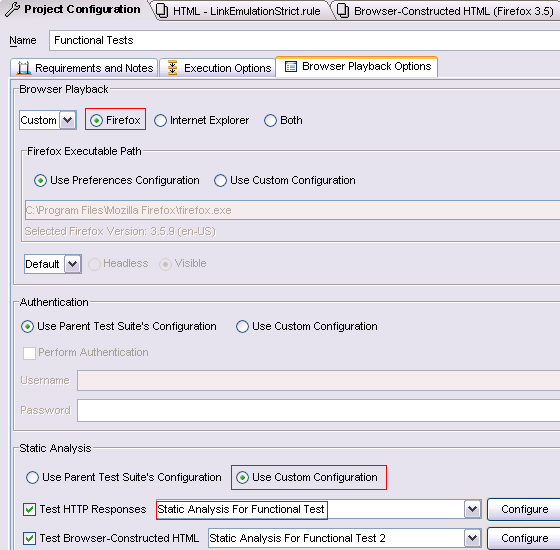Toggle Test Browser-Constructed HTML checkbox

tap(29, 538)
